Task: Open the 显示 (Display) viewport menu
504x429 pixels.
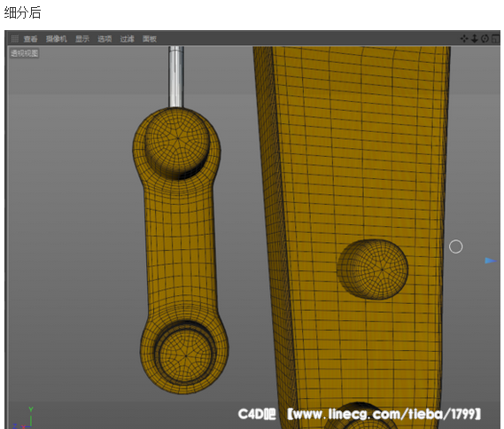Action: (x=82, y=39)
